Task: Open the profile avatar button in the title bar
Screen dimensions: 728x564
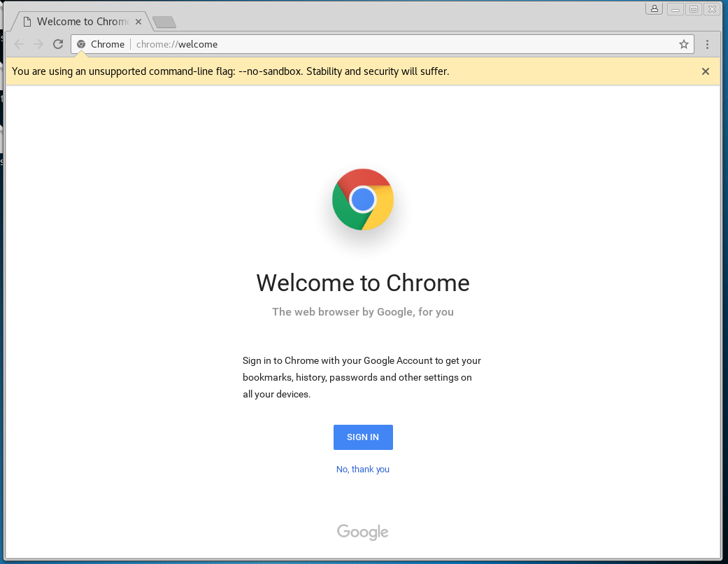Action: coord(654,8)
